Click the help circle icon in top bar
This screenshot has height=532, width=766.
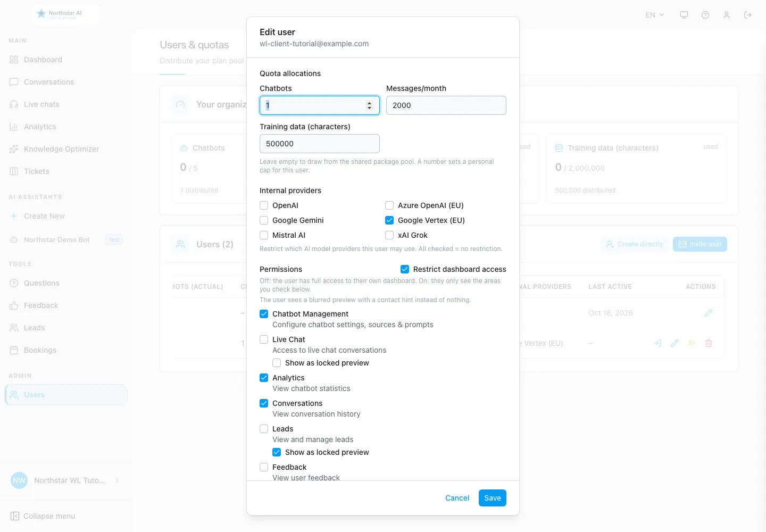705,15
